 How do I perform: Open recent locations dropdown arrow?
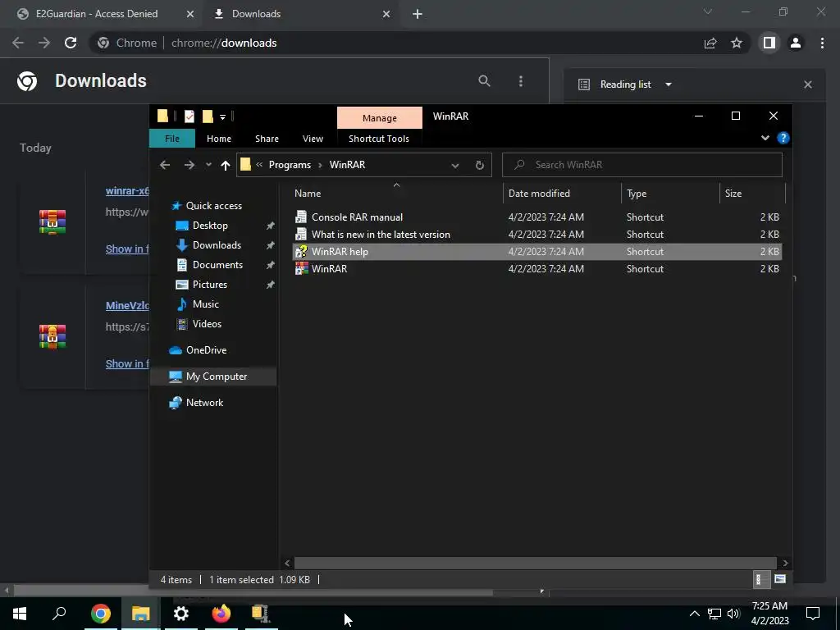pyautogui.click(x=208, y=165)
